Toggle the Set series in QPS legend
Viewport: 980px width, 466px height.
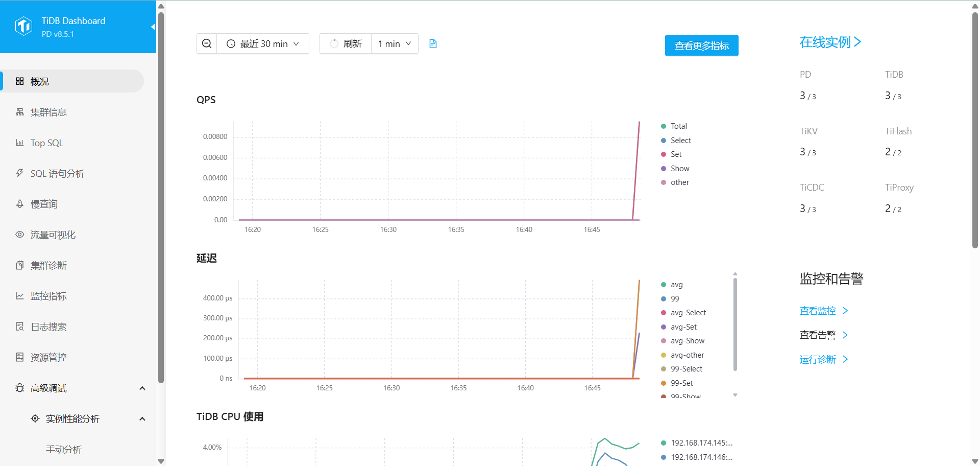(671, 154)
